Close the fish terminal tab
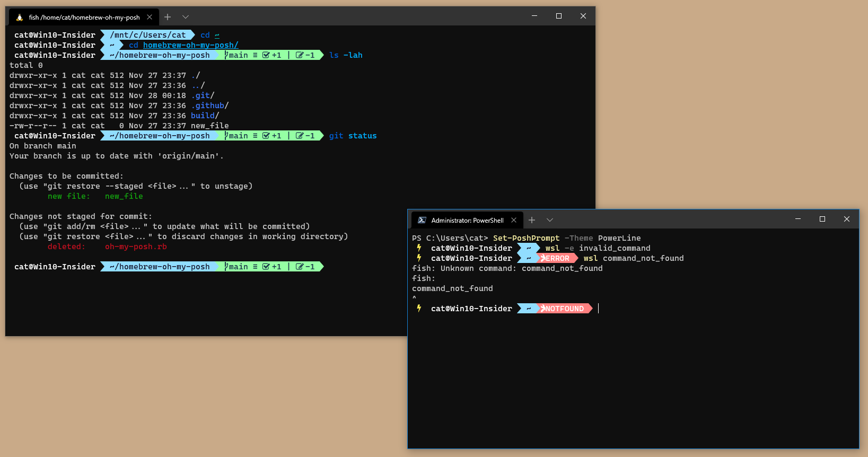 tap(150, 17)
